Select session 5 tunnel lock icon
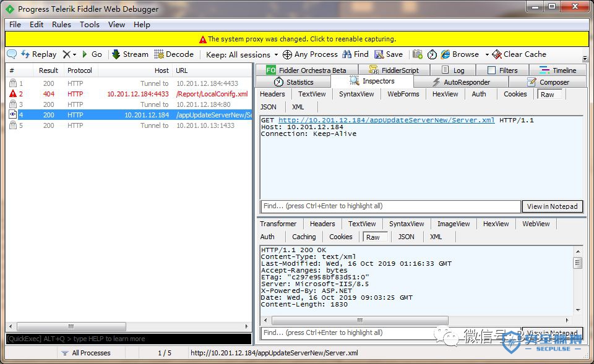 13,125
